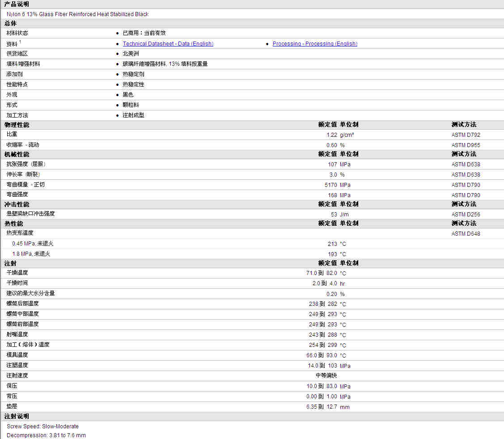The width and height of the screenshot is (504, 439).
Task: Select the '产品说明' section header
Action: pos(17,4)
